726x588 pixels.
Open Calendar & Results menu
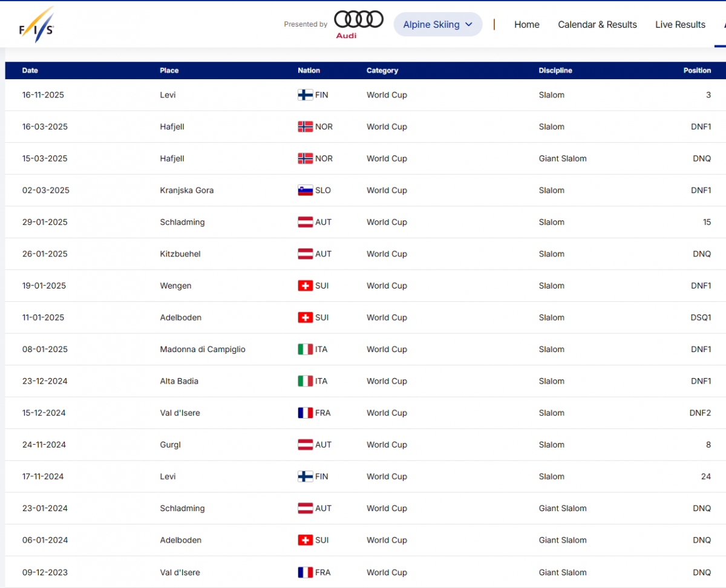[597, 25]
